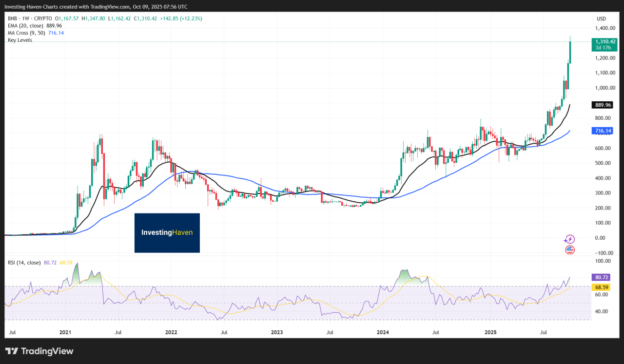
Task: Click the 2025 label on time axis
Action: (x=490, y=333)
